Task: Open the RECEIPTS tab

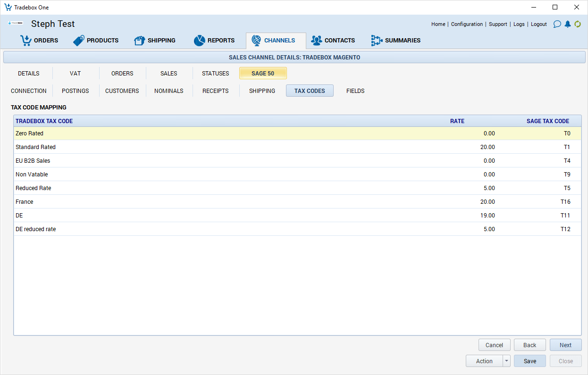Action: tap(215, 91)
